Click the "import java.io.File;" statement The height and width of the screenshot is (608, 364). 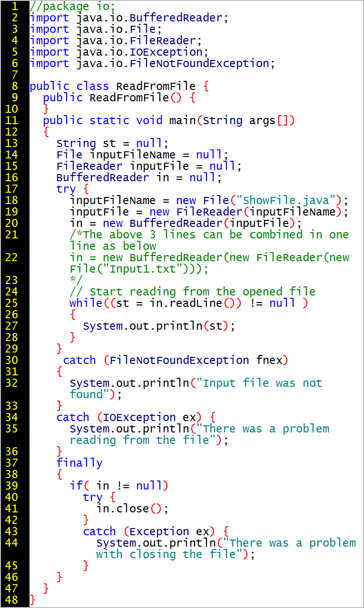point(96,29)
